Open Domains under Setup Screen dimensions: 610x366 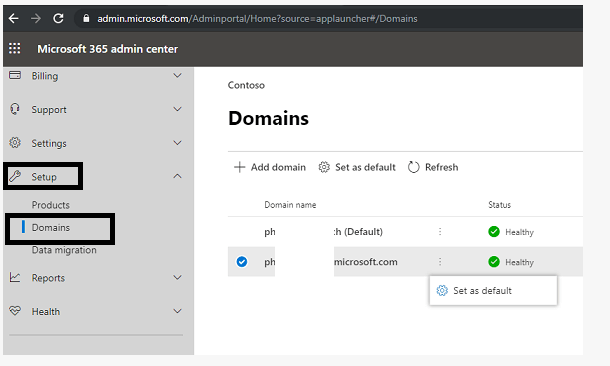(51, 228)
